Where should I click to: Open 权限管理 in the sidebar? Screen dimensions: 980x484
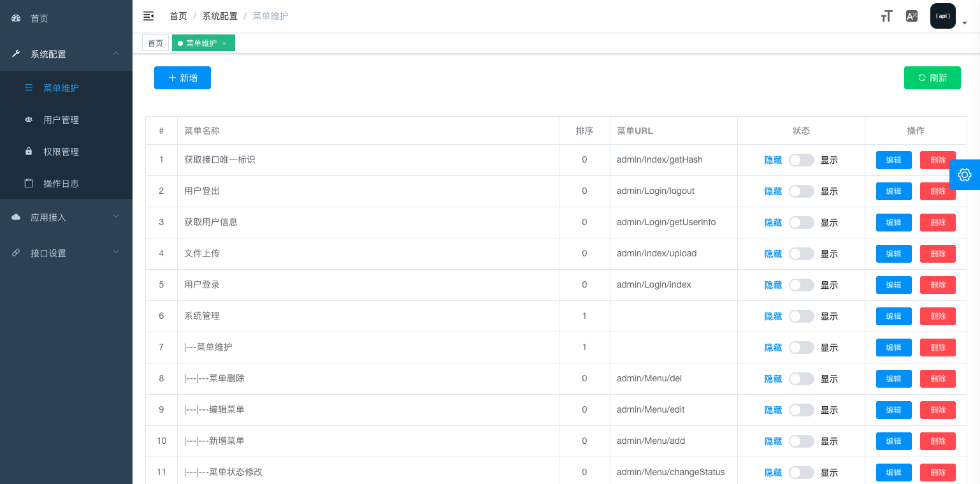tap(66, 152)
